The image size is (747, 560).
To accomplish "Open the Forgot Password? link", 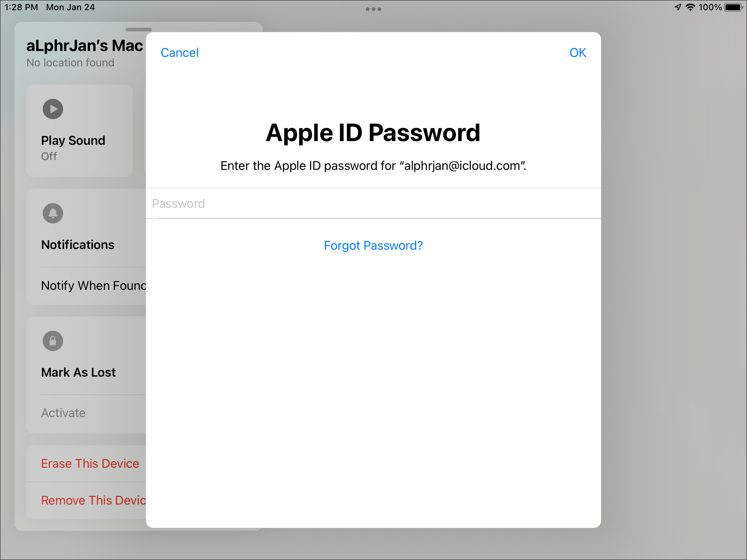I will [373, 246].
